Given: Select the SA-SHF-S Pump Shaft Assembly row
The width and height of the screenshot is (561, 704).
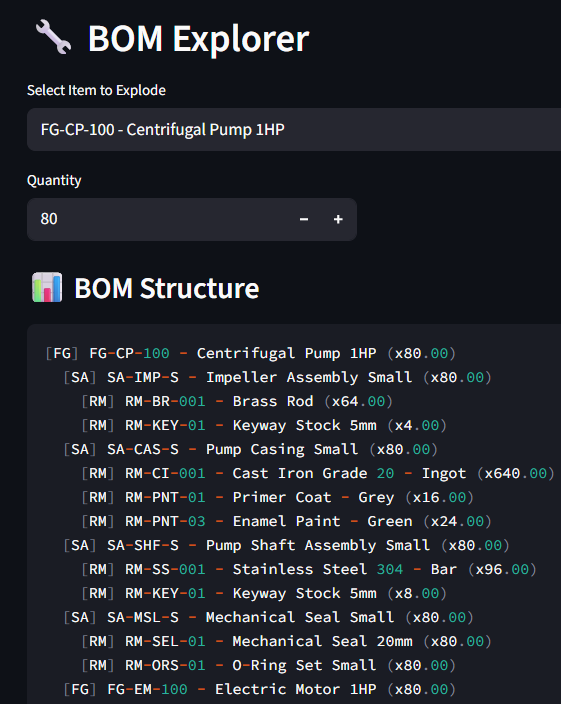Looking at the screenshot, I should pos(286,546).
